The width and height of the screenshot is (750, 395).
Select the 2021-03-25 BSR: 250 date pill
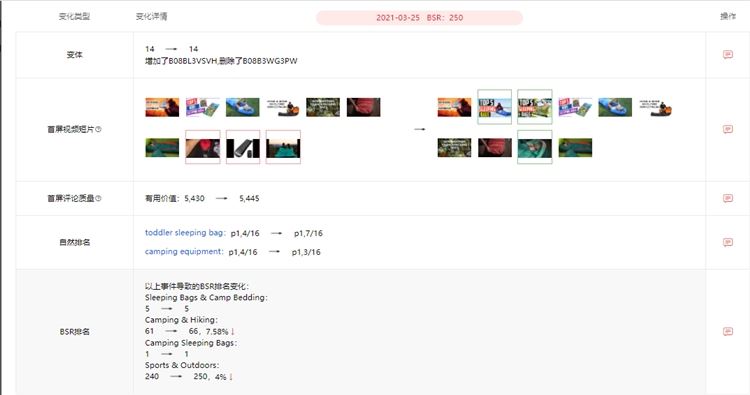419,18
